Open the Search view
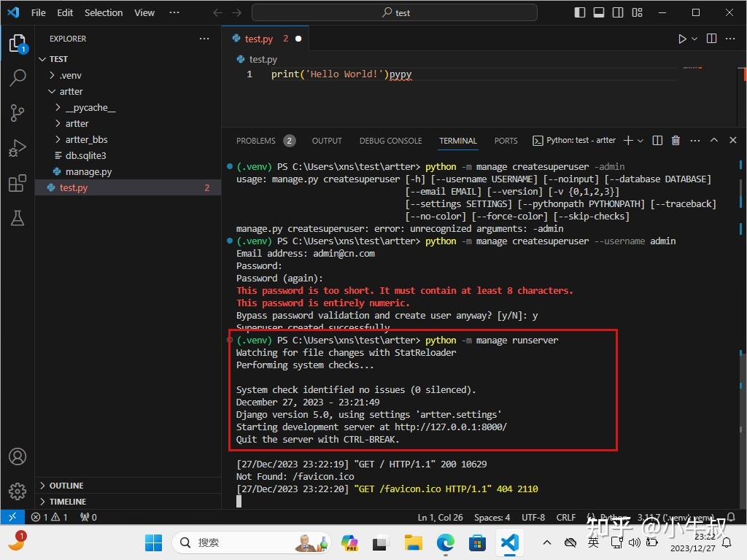The image size is (747, 560). click(18, 77)
